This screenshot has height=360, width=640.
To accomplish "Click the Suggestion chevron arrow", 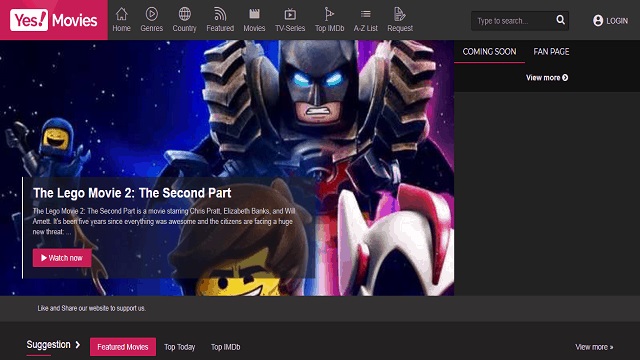I will 78,345.
